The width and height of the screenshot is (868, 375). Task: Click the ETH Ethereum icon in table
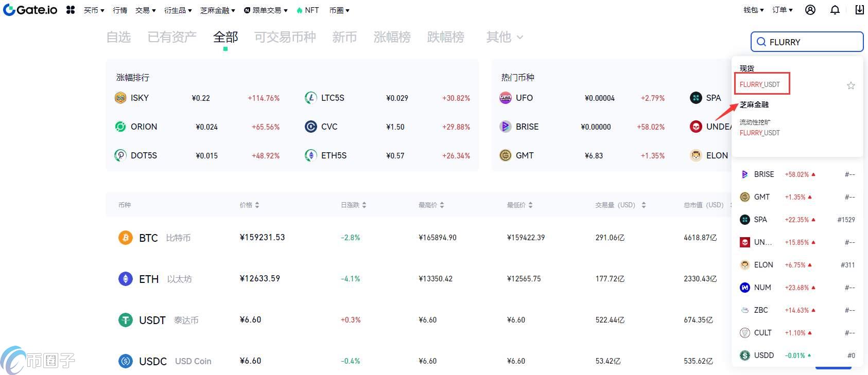[x=126, y=279]
